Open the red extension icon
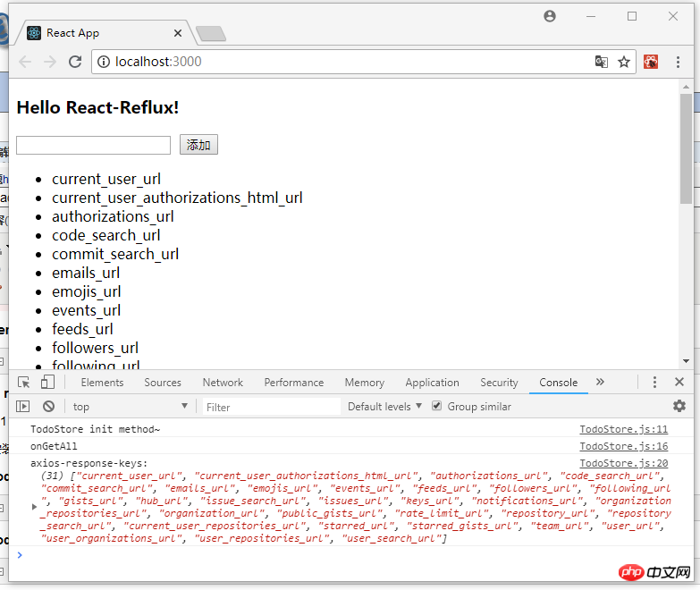The width and height of the screenshot is (700, 590). click(x=651, y=62)
